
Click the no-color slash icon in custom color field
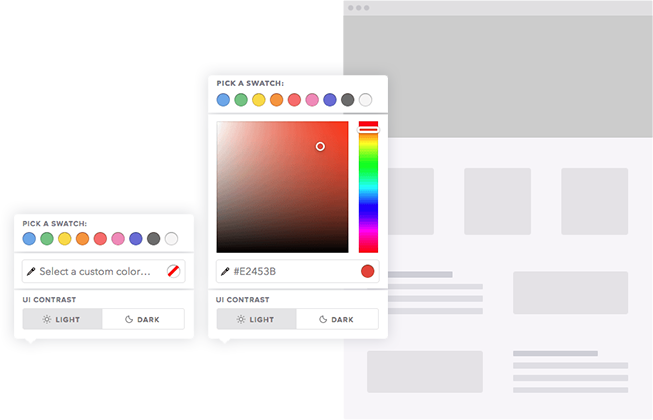174,271
